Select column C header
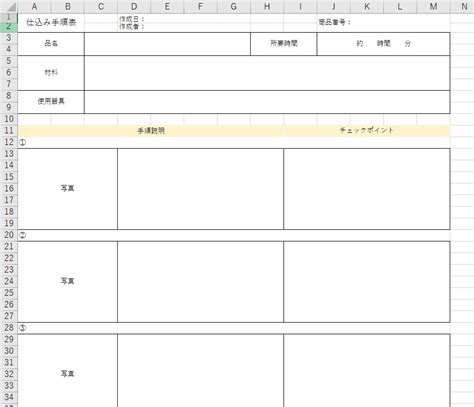Viewport: 474px width, 407px height. 101,7
